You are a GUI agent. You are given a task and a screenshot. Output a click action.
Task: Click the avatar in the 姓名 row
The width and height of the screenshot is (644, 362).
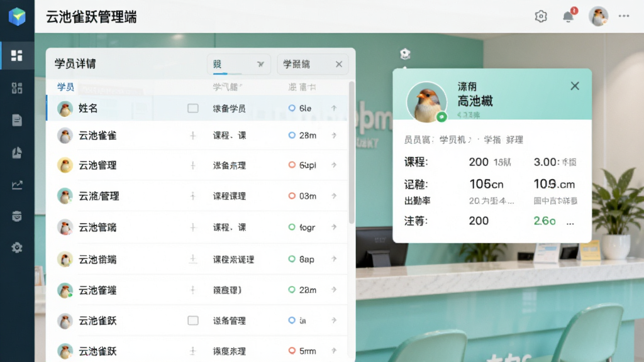[65, 109]
